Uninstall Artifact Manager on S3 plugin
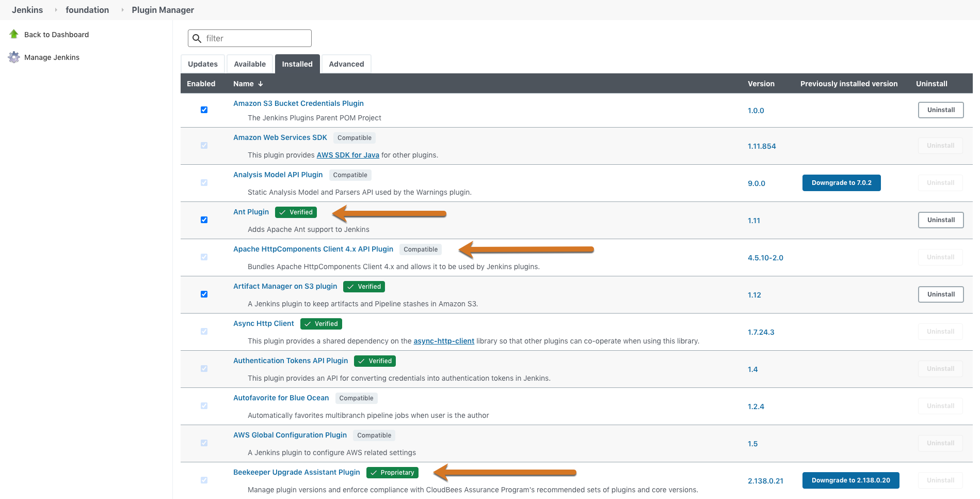980x499 pixels. 941,294
